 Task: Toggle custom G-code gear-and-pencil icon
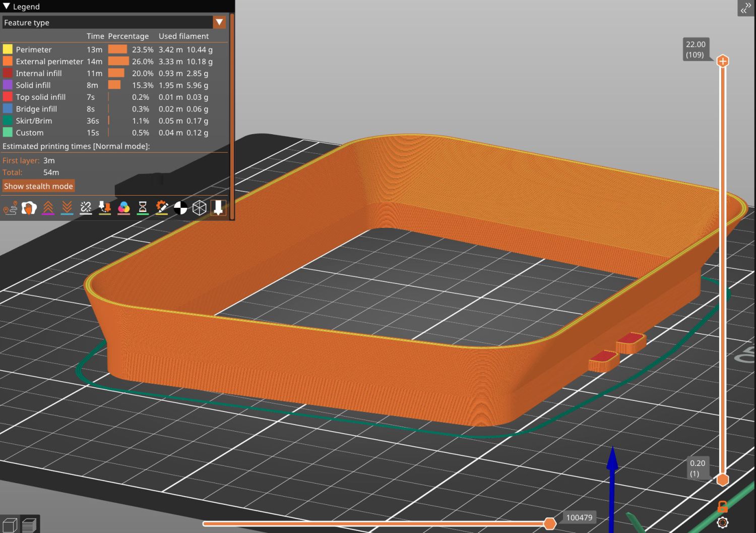point(162,208)
